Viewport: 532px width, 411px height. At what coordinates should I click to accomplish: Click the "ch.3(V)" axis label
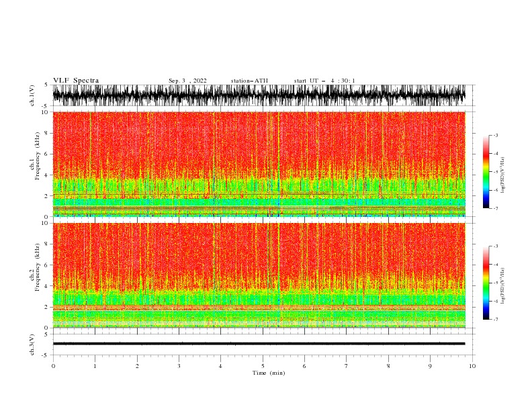point(32,345)
